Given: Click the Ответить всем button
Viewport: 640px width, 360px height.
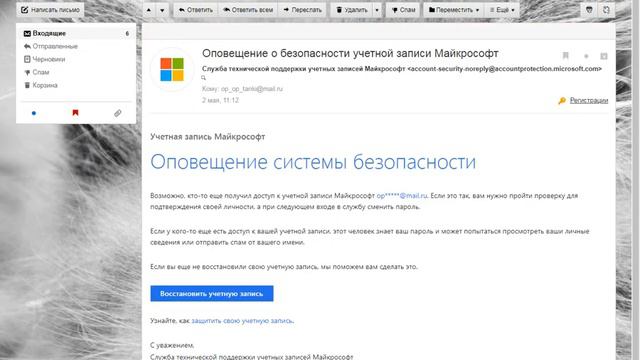Looking at the screenshot, I should tap(248, 10).
